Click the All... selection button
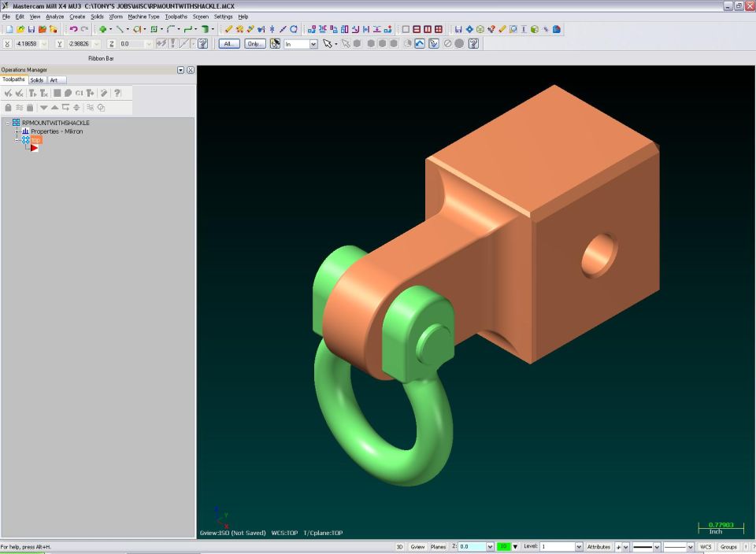Viewport: 756px width, 554px height. (x=229, y=44)
